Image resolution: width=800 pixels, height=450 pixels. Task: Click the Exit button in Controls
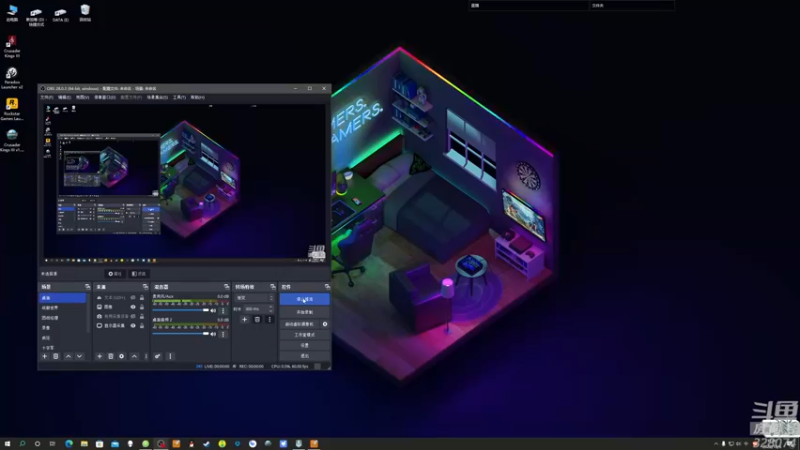point(305,356)
